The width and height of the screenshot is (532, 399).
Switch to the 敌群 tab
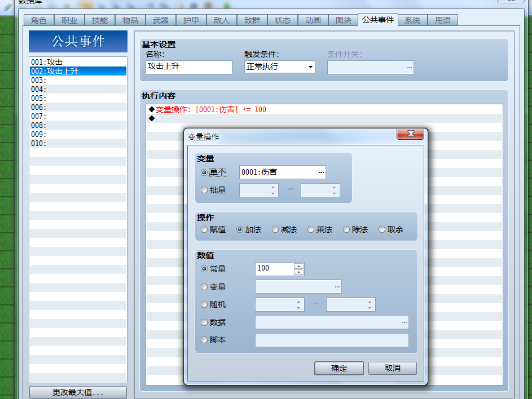click(x=252, y=20)
